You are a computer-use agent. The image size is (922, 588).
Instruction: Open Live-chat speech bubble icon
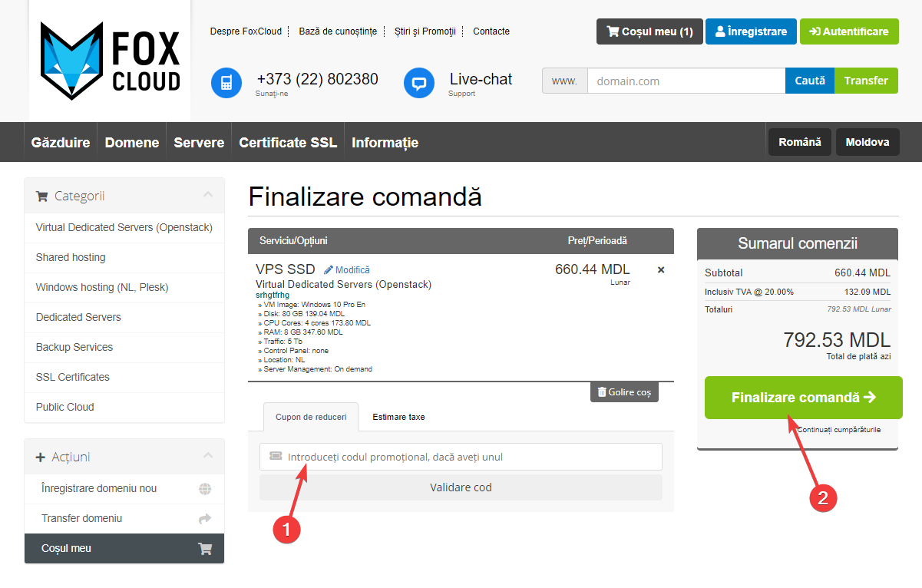419,83
